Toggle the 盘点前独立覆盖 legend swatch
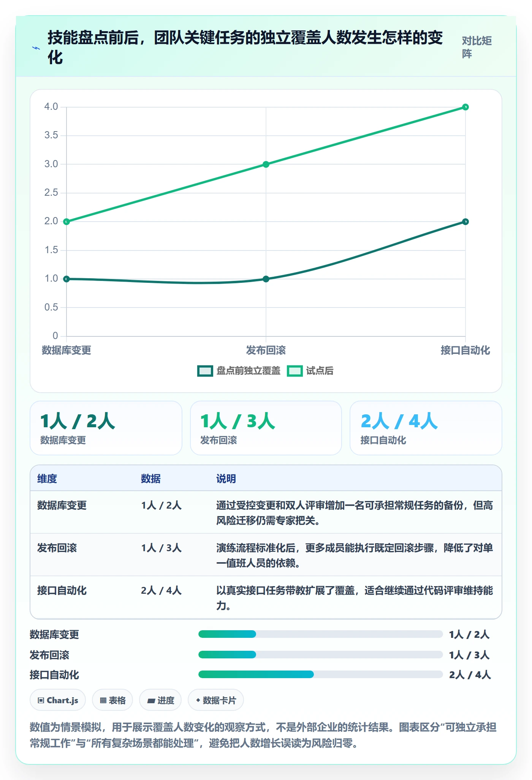Viewport: 532px width, 780px height. coord(205,371)
